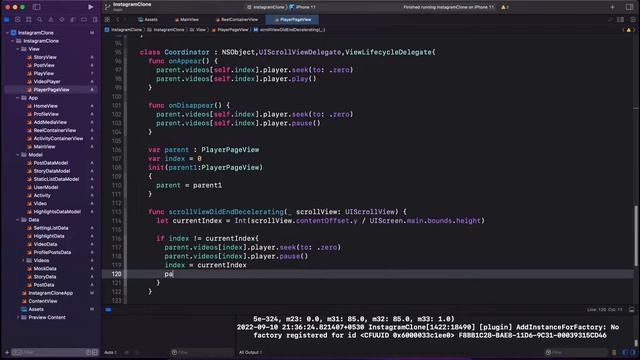Image resolution: width=640 pixels, height=360 pixels.
Task: Open ReelContainerView file in navigator
Action: pyautogui.click(x=54, y=131)
